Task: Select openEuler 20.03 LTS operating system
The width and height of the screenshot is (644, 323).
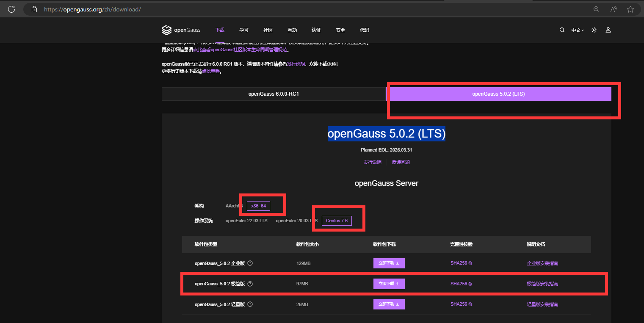Action: click(296, 221)
